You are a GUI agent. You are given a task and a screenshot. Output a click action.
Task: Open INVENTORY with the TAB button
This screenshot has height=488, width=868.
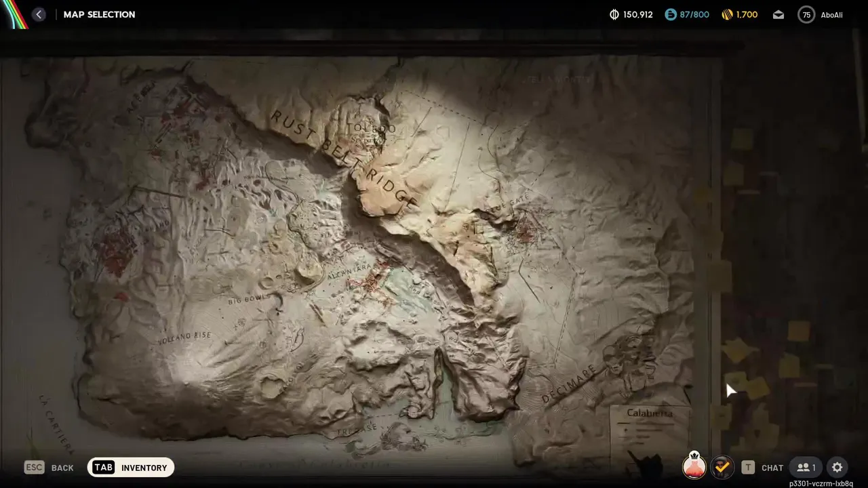[131, 467]
